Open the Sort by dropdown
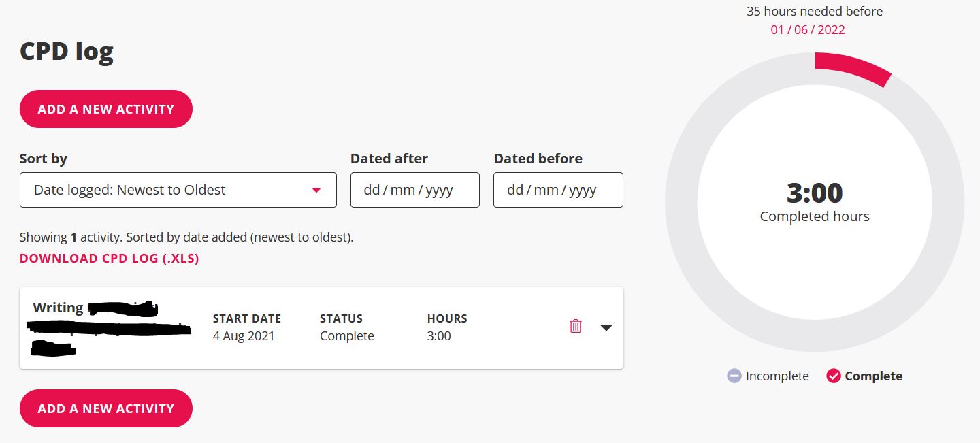Screen dimensions: 980x443 [178, 190]
